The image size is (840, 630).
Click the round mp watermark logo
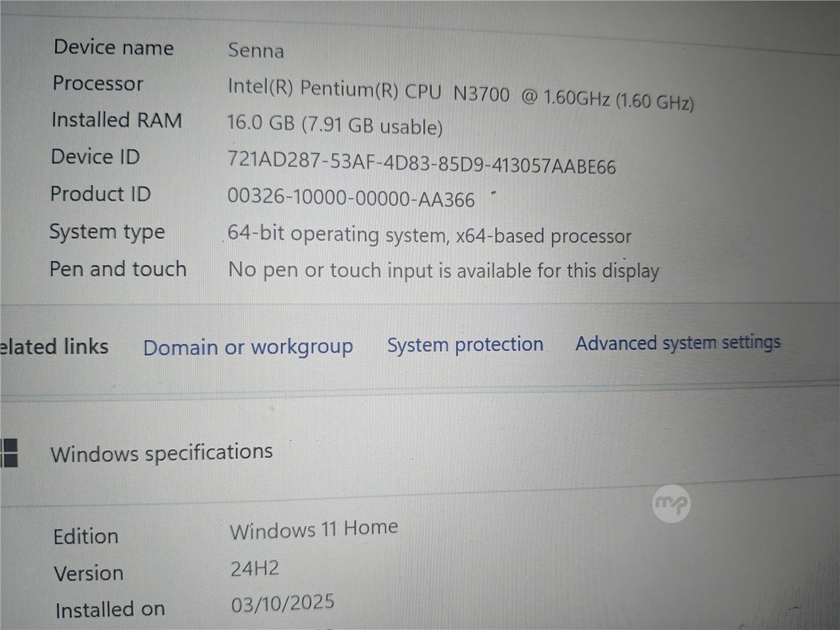[x=671, y=504]
